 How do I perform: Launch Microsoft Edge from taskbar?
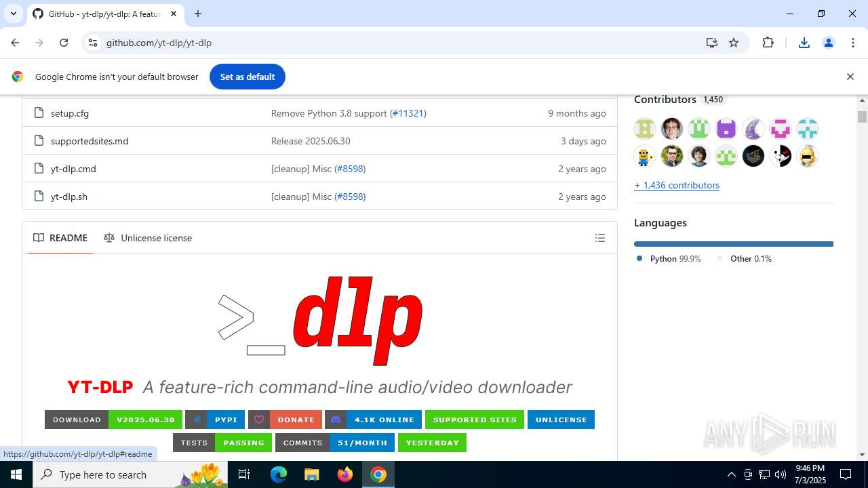[279, 474]
